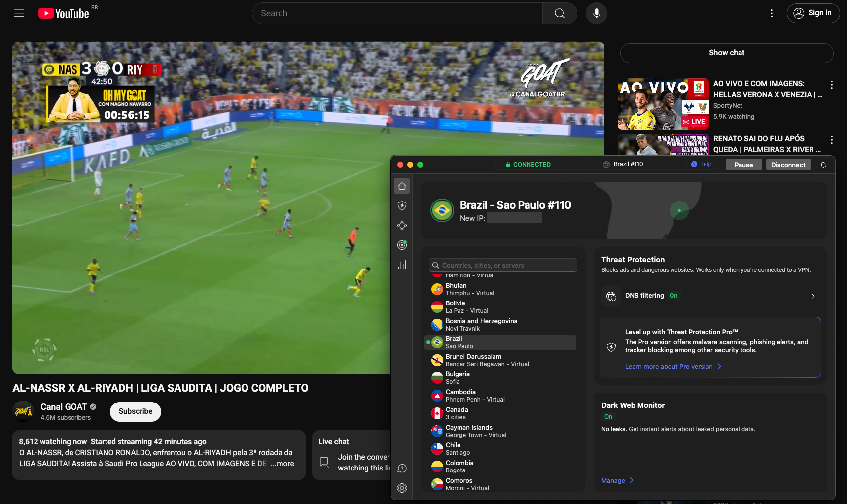Open the VPN Dark Web Monitor radar icon
The height and width of the screenshot is (504, 847).
402,245
